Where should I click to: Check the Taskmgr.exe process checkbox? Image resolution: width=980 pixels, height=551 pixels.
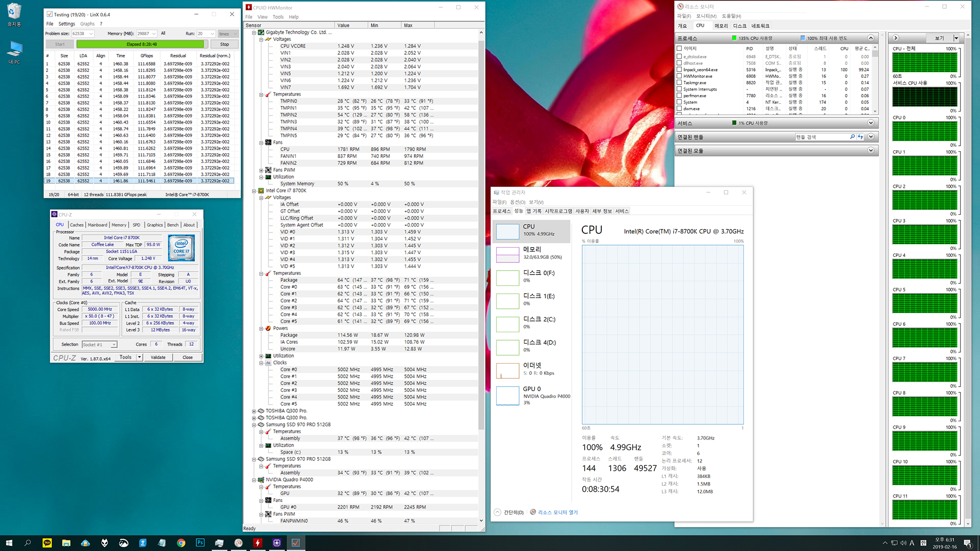pyautogui.click(x=679, y=82)
